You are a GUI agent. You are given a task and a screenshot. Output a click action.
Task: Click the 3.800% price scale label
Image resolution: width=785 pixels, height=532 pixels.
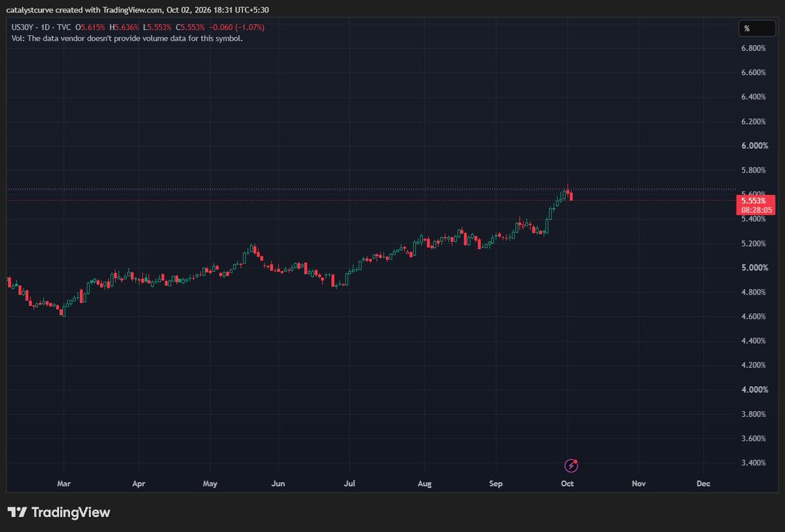754,414
